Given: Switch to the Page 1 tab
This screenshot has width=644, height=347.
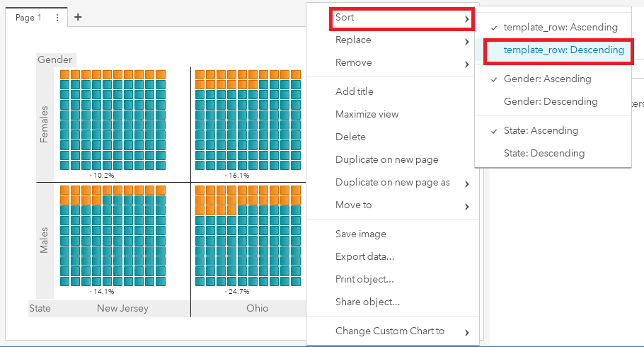Looking at the screenshot, I should click(x=28, y=18).
